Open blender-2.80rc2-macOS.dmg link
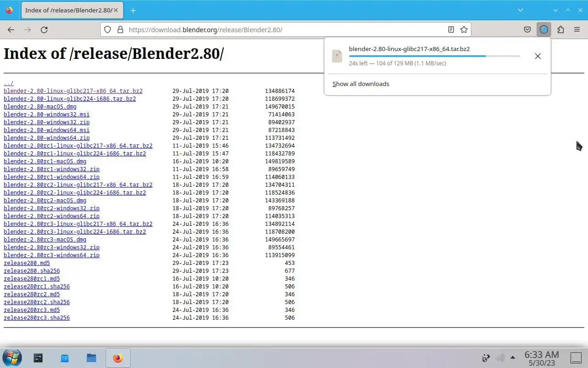588x368 pixels. pyautogui.click(x=45, y=201)
